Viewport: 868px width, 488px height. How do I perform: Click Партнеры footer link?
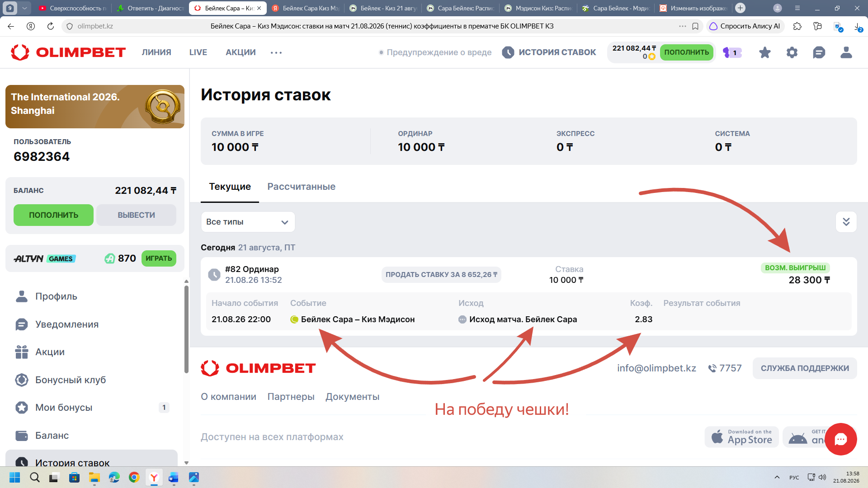coord(291,397)
